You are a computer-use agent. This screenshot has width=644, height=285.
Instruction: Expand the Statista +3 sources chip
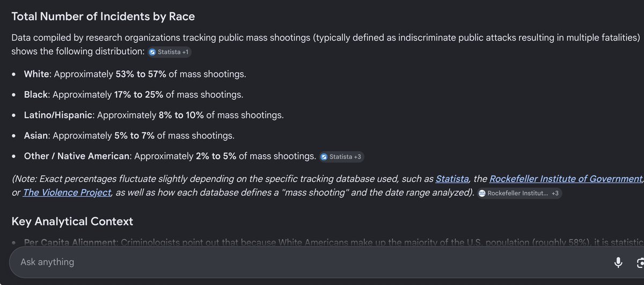tap(342, 157)
